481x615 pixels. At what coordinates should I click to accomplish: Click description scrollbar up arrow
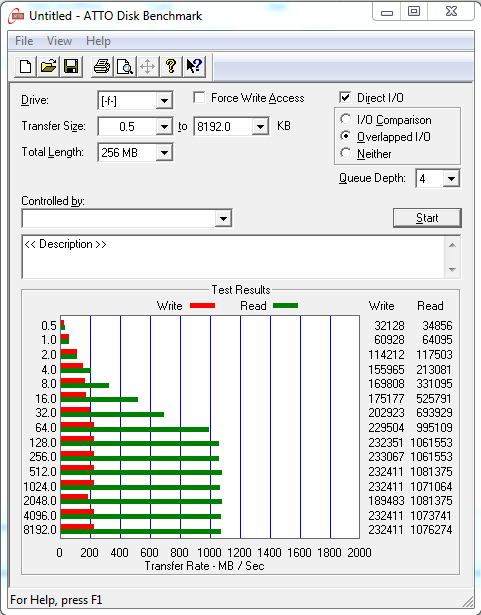452,245
